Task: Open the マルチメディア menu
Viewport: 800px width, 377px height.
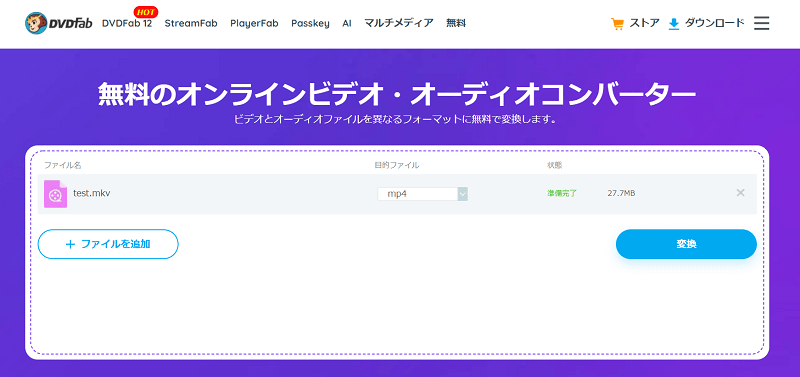Action: 399,23
